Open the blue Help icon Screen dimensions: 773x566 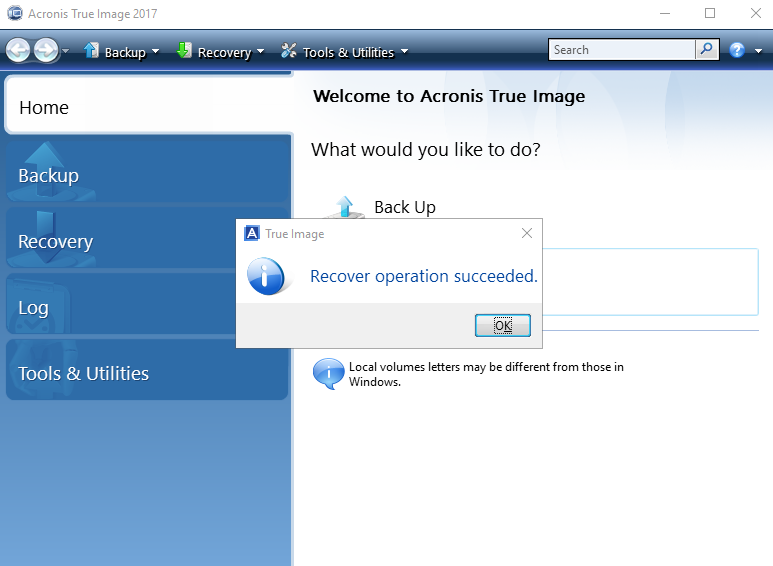tap(737, 50)
